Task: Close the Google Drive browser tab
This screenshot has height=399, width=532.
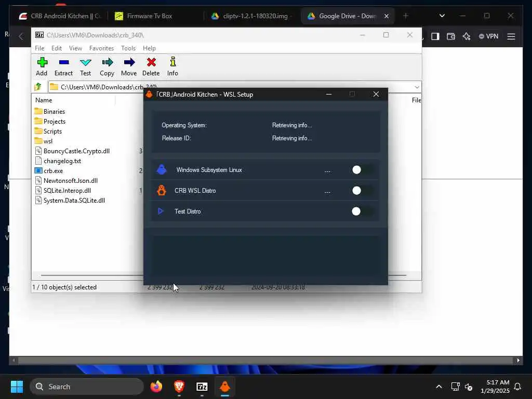Action: point(387,16)
